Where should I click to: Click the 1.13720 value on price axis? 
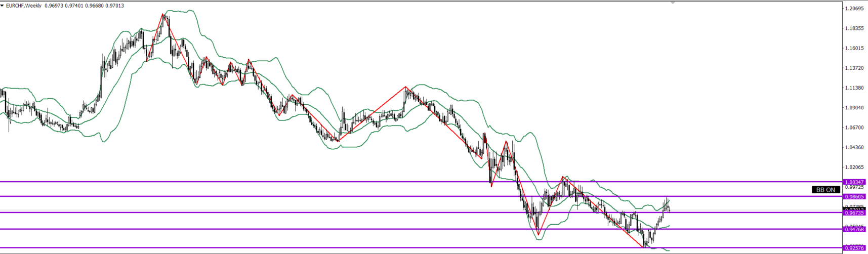(x=854, y=68)
